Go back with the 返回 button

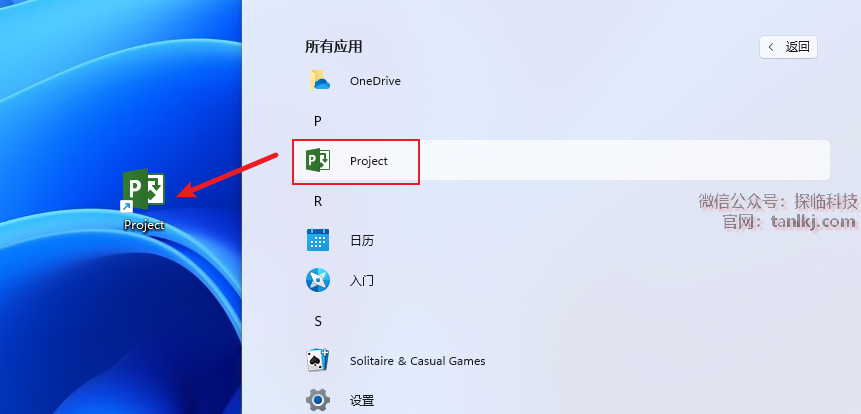(789, 47)
